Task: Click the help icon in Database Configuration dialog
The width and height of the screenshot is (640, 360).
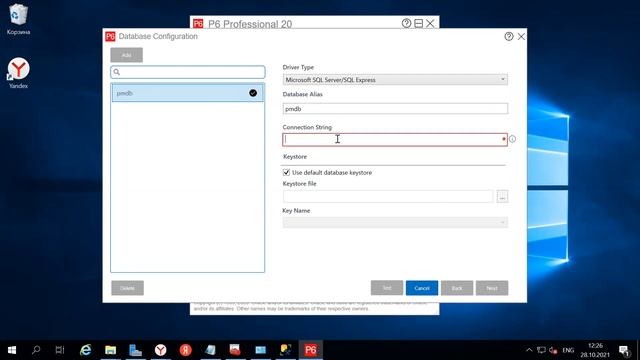Action: pyautogui.click(x=509, y=36)
